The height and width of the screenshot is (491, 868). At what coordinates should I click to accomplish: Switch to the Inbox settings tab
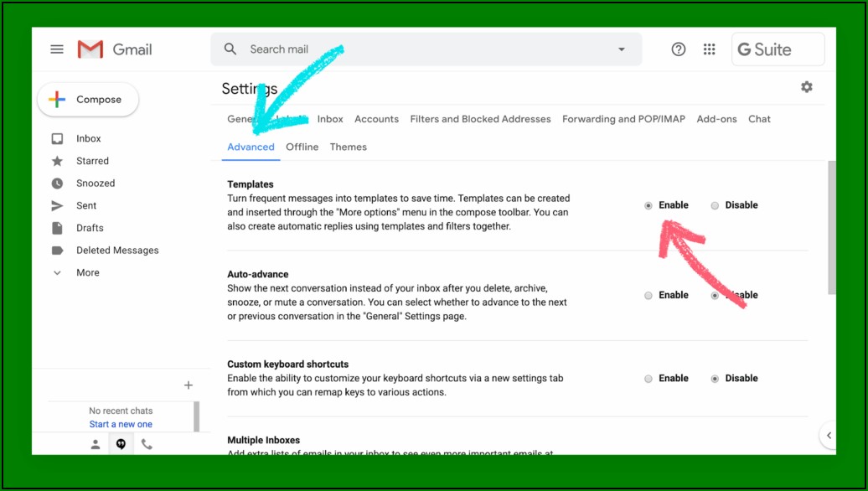tap(330, 119)
